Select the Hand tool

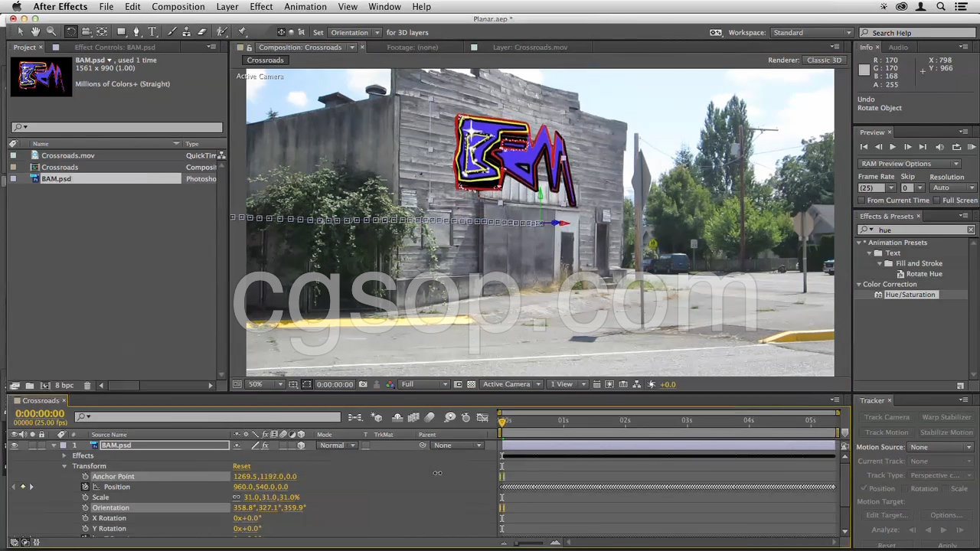click(35, 32)
